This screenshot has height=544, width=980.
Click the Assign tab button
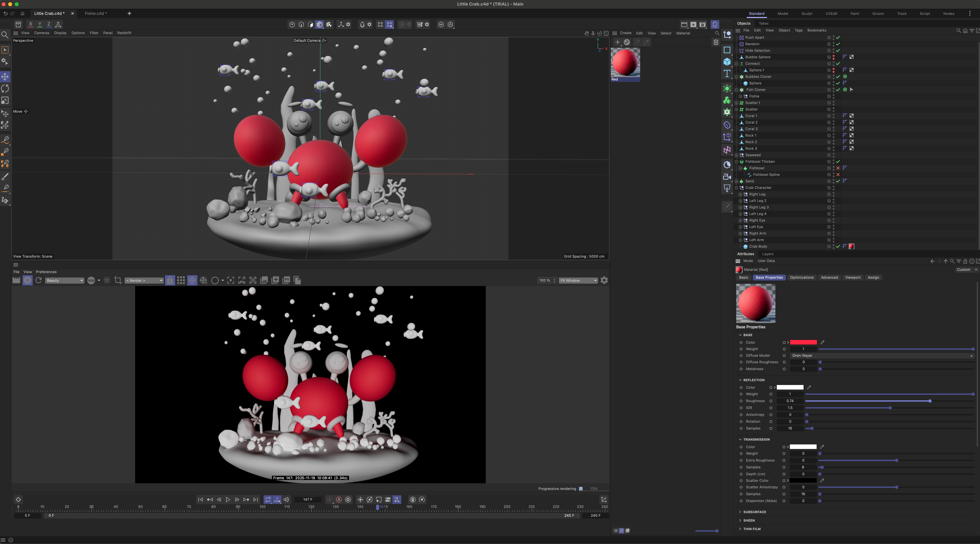[x=873, y=278]
